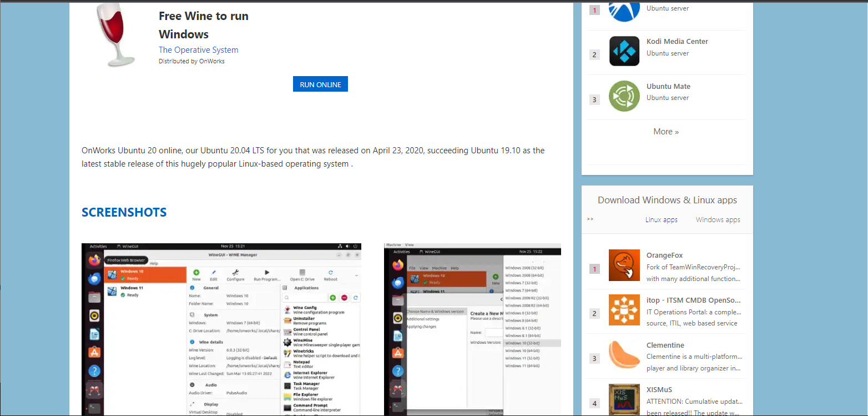This screenshot has width=868, height=416.
Task: Open the Clementine title link
Action: point(665,345)
